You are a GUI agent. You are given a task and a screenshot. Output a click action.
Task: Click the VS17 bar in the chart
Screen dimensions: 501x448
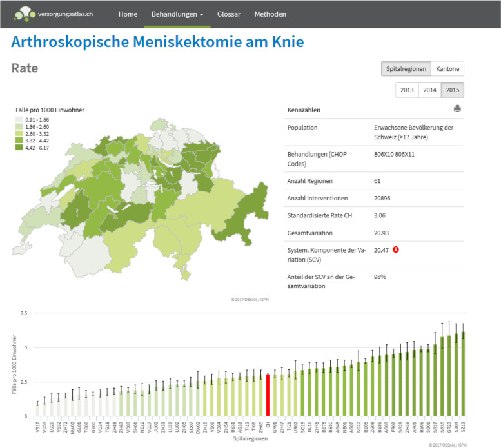[37, 411]
